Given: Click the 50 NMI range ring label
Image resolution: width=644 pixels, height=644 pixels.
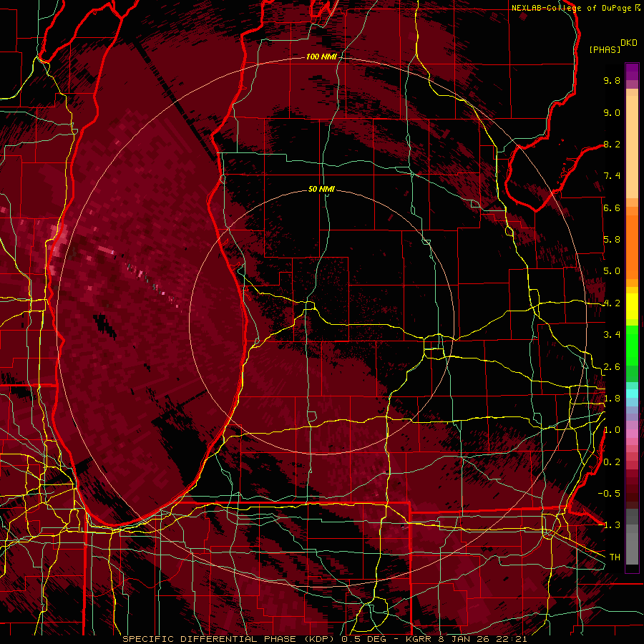Looking at the screenshot, I should (321, 189).
